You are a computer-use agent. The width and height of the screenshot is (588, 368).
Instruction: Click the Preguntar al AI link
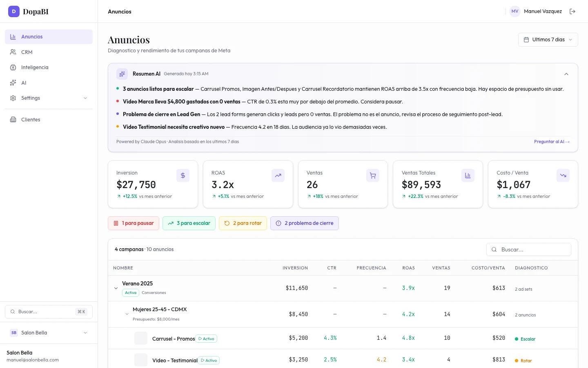point(552,142)
